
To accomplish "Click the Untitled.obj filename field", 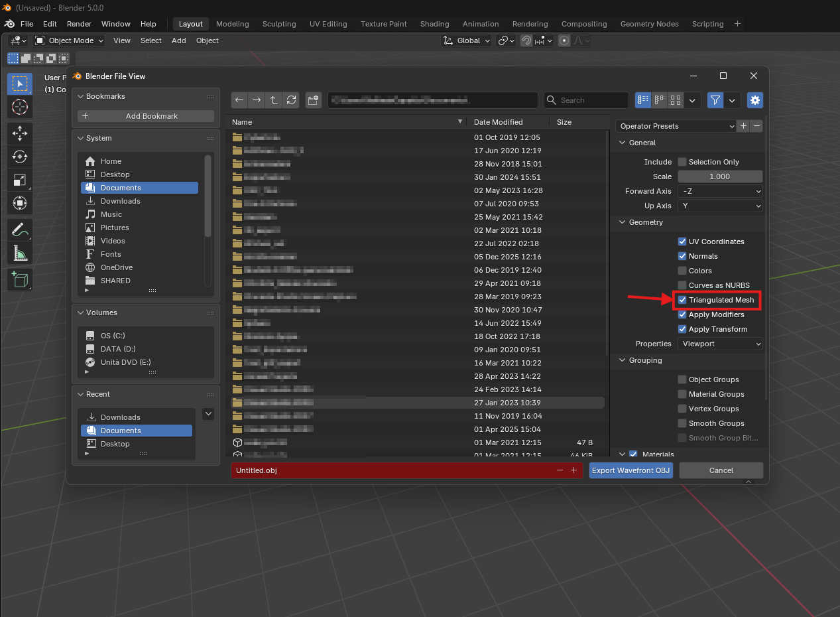I will pyautogui.click(x=391, y=470).
